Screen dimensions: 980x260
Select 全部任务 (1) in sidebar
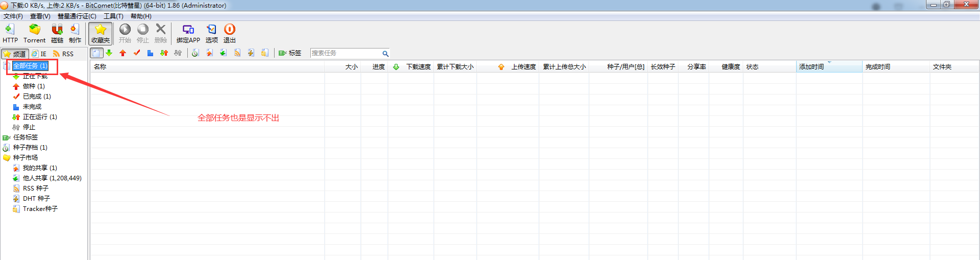pyautogui.click(x=30, y=66)
